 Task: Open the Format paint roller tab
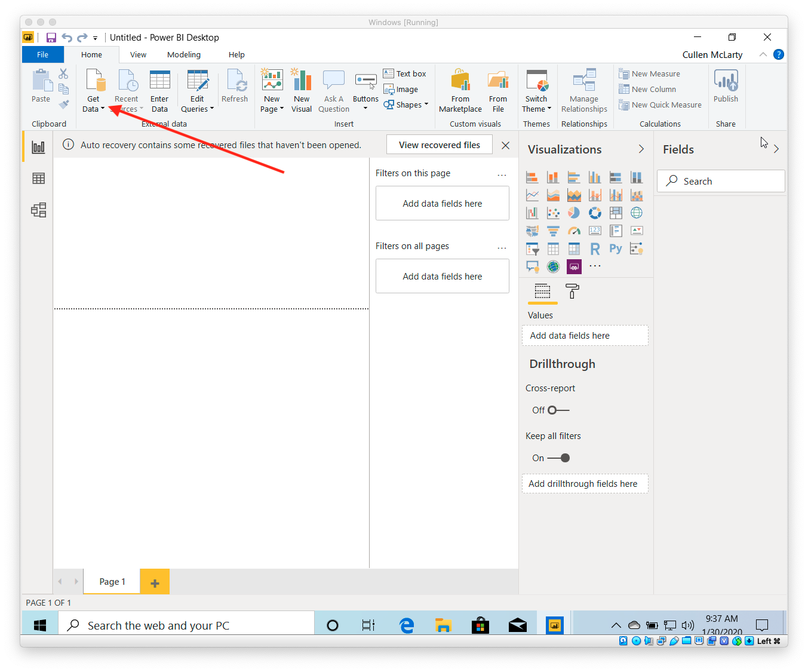pos(572,291)
